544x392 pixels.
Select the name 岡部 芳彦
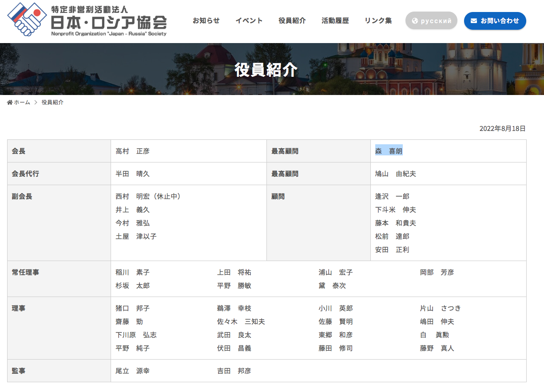pos(437,272)
